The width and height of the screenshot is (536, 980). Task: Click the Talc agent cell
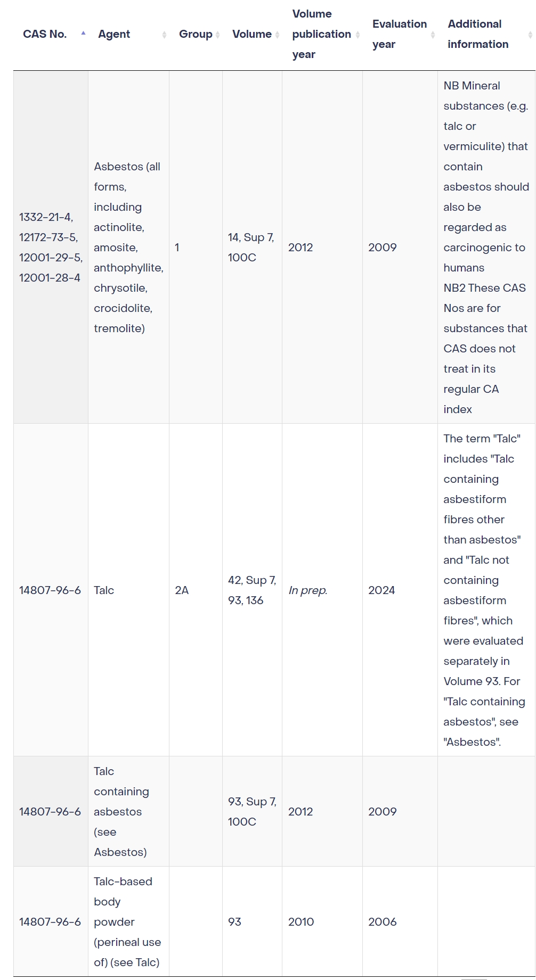pos(128,590)
